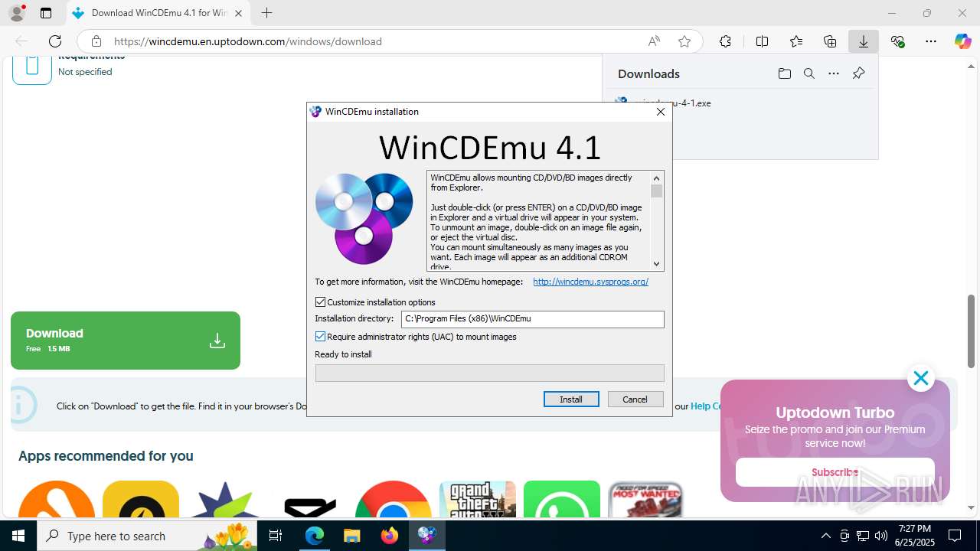
Task: Click the description box scrollbar thumb
Action: click(656, 191)
